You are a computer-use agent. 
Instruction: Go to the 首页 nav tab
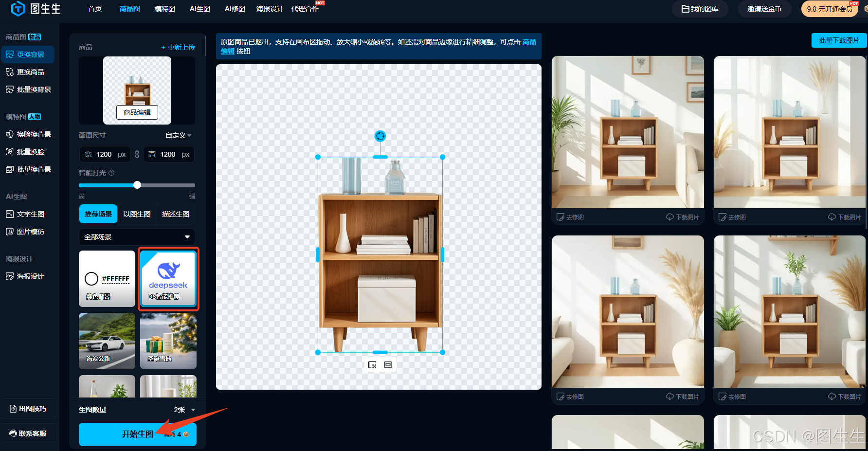[95, 9]
